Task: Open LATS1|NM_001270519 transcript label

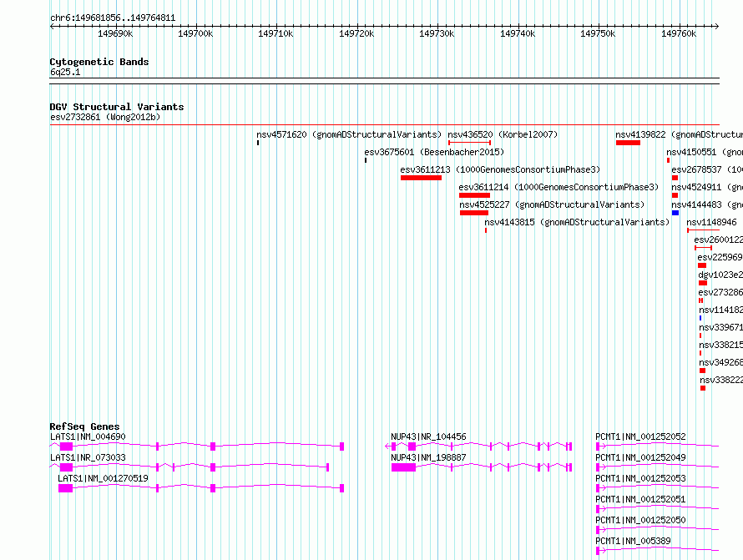Action: tap(103, 478)
